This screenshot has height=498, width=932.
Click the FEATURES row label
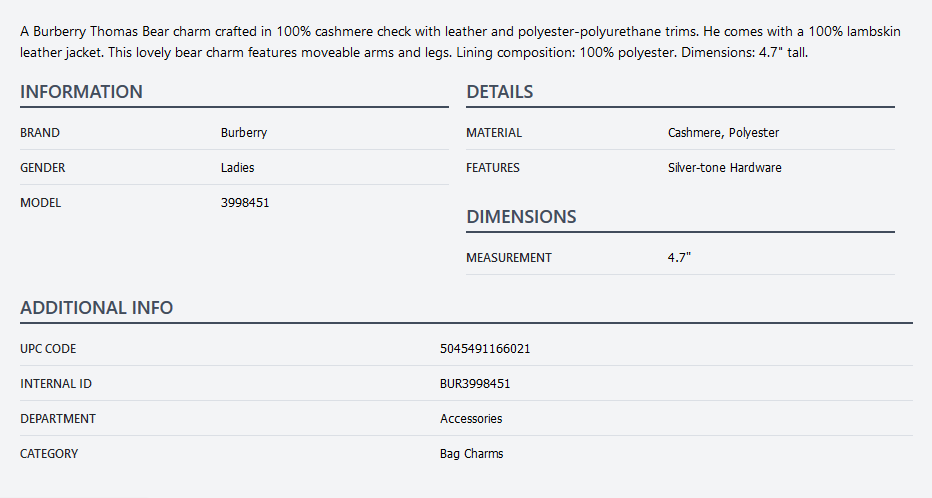point(493,167)
